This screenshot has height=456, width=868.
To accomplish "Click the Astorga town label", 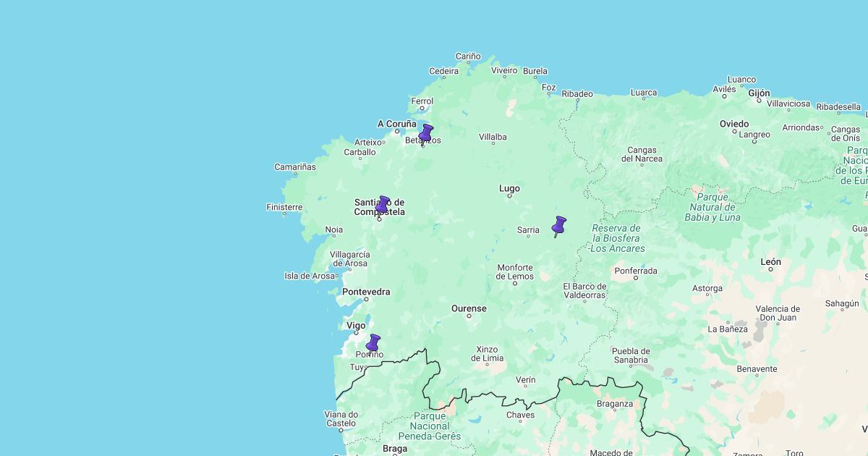I will pyautogui.click(x=707, y=288).
